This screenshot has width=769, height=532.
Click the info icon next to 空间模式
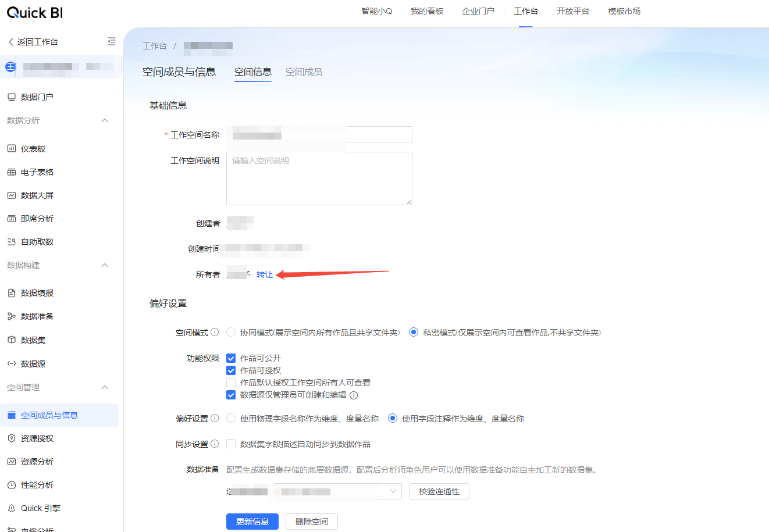[x=215, y=333]
